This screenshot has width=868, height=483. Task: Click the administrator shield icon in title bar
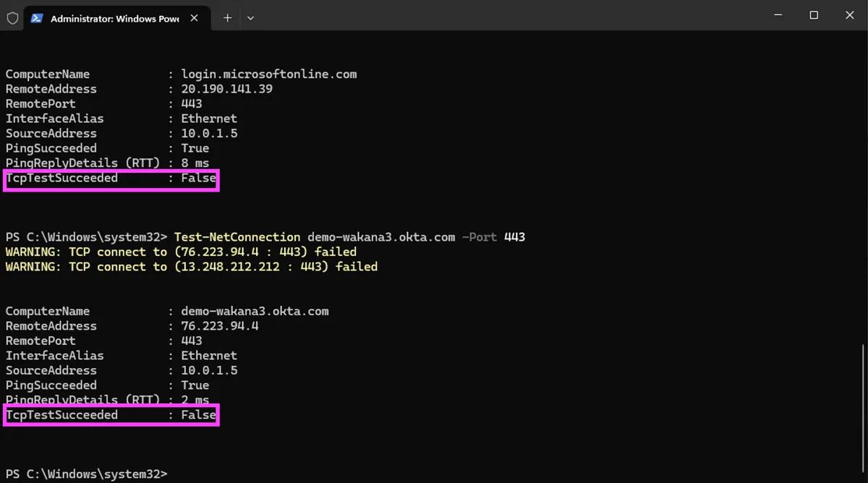point(12,18)
